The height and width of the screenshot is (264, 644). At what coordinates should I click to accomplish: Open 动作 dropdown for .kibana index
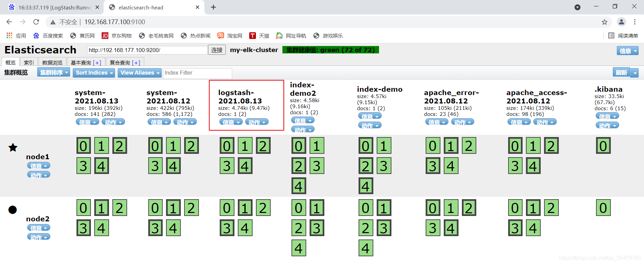click(607, 125)
